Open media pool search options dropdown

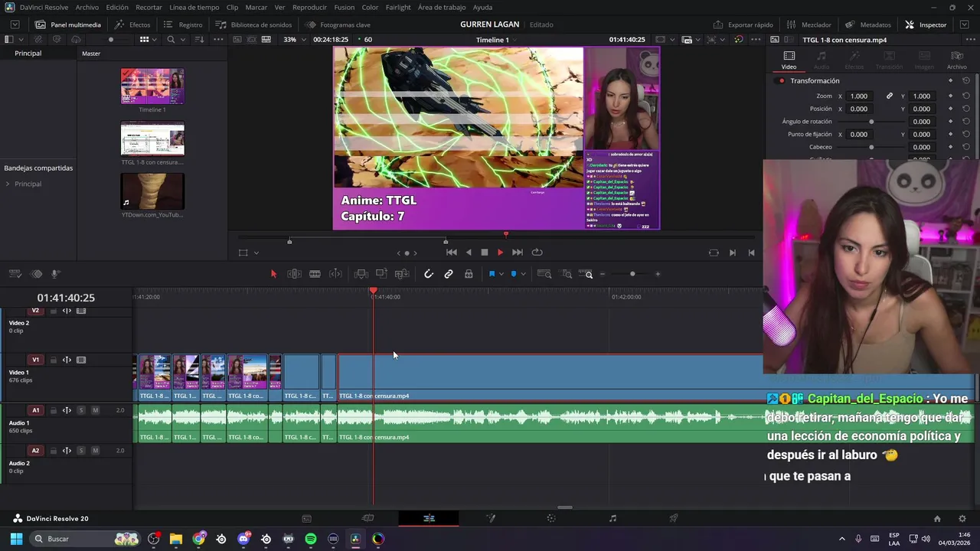coord(182,39)
